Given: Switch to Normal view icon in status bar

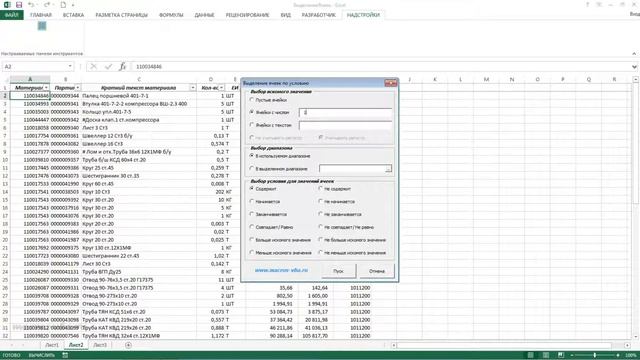Looking at the screenshot, I should pos(531,355).
